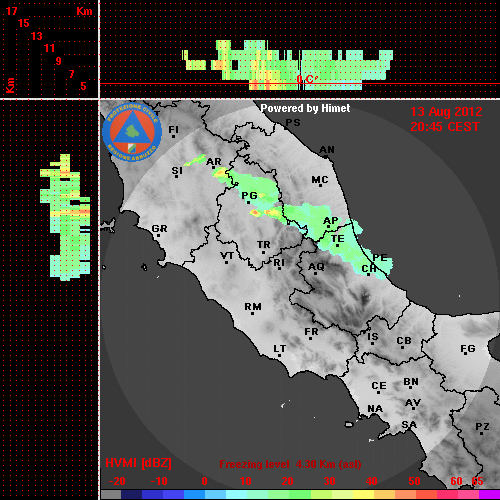Click the 'Freezing level 4.30 Km (asl)' text
This screenshot has width=500, height=500.
tap(290, 464)
